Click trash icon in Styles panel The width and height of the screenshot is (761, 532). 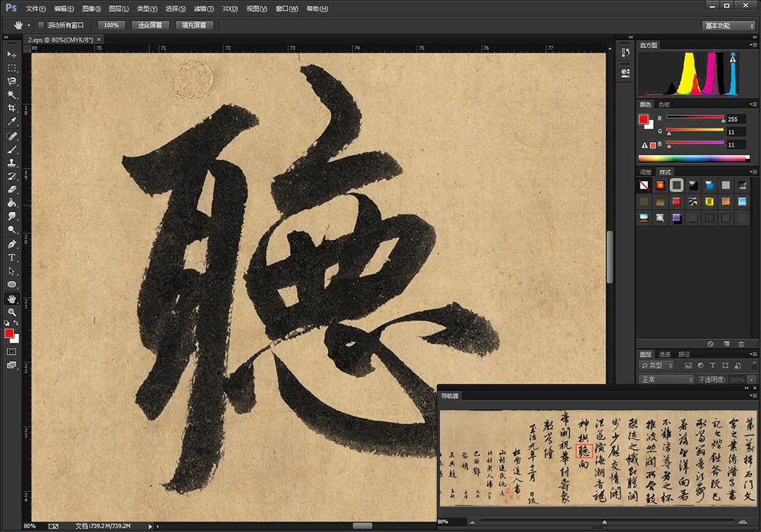tap(741, 344)
